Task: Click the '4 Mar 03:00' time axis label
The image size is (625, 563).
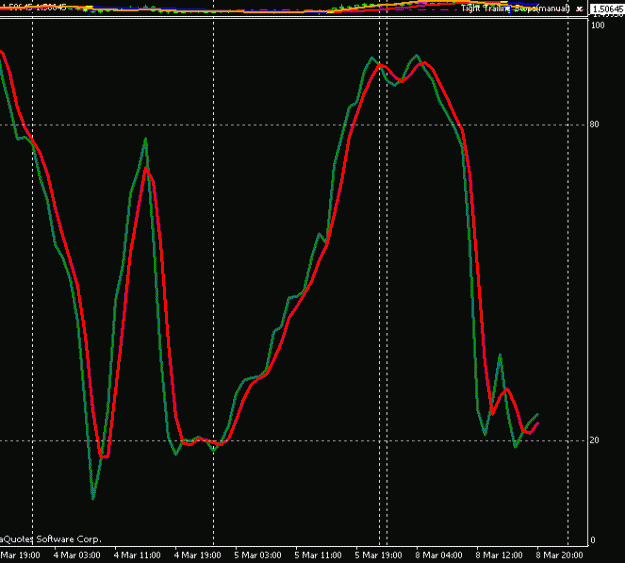Action: tap(77, 555)
